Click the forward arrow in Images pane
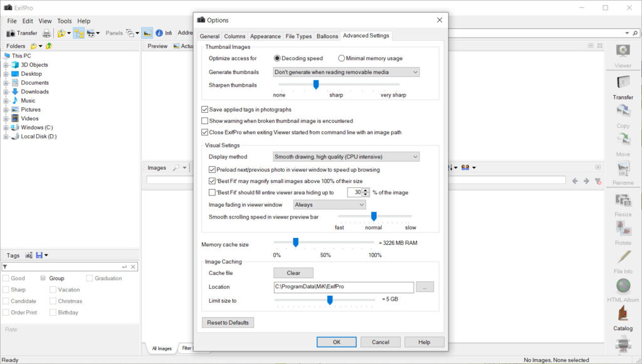 [586, 181]
